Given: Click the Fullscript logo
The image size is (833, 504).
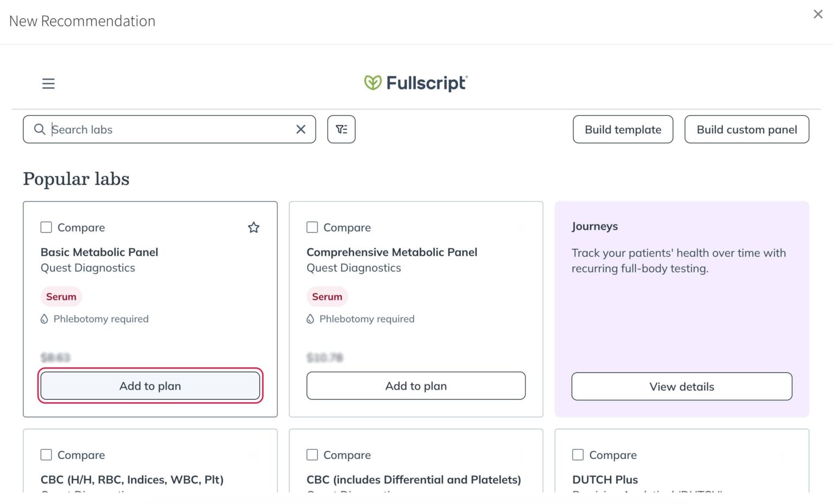Looking at the screenshot, I should pyautogui.click(x=415, y=82).
